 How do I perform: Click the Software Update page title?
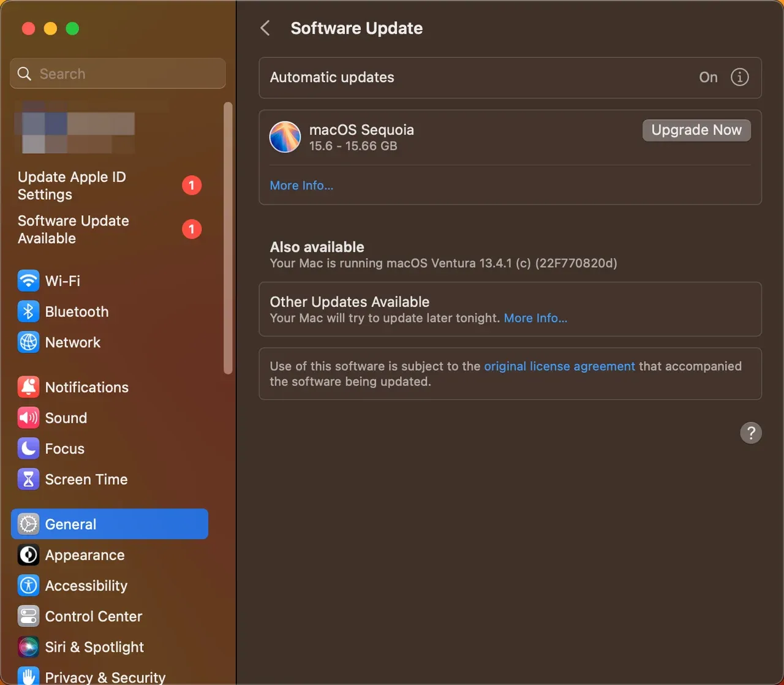pyautogui.click(x=356, y=28)
